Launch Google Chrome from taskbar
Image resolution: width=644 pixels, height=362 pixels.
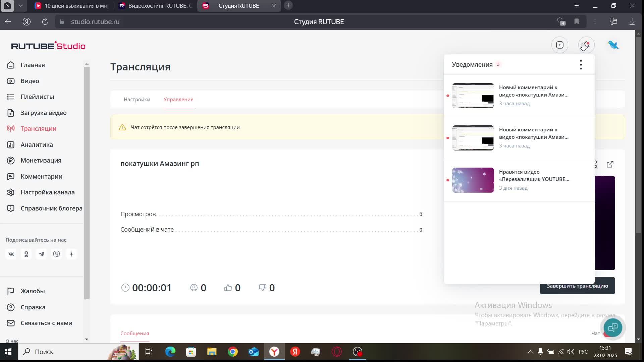point(232,352)
